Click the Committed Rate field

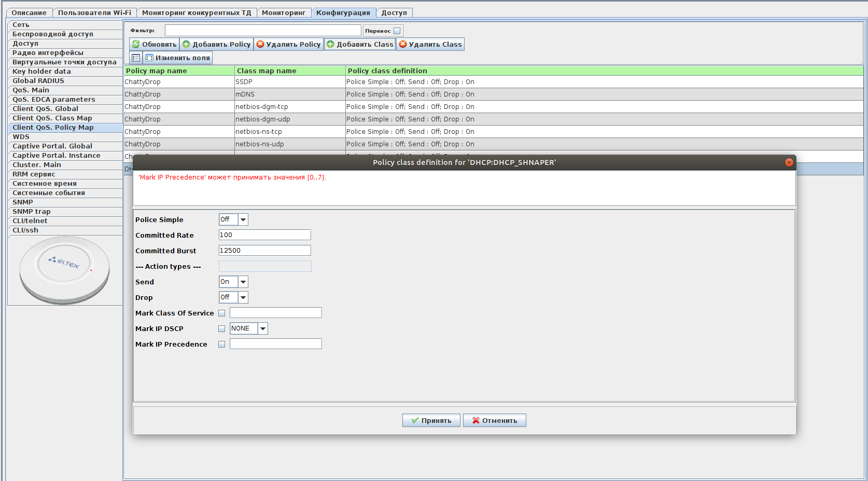265,235
